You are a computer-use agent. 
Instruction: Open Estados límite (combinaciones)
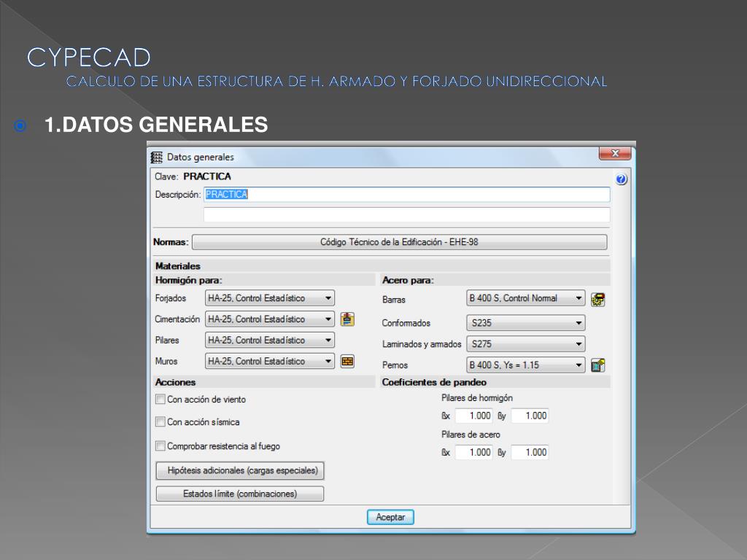tap(240, 494)
